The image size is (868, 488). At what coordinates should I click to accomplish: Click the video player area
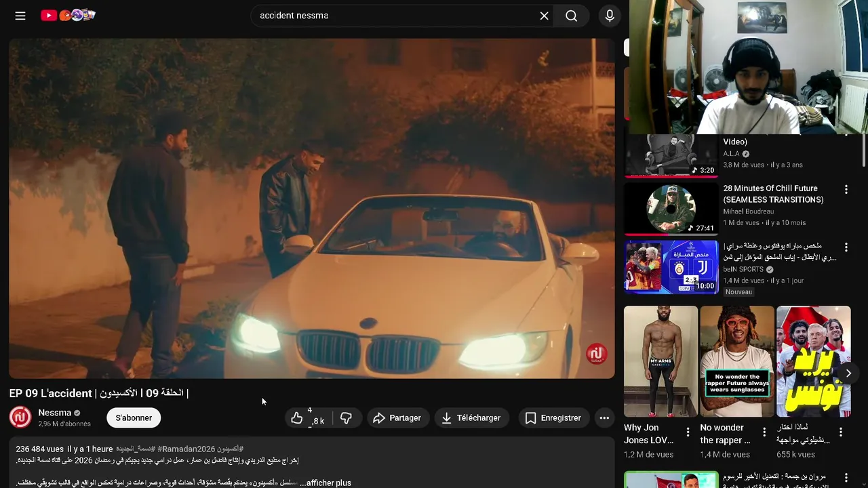[312, 208]
